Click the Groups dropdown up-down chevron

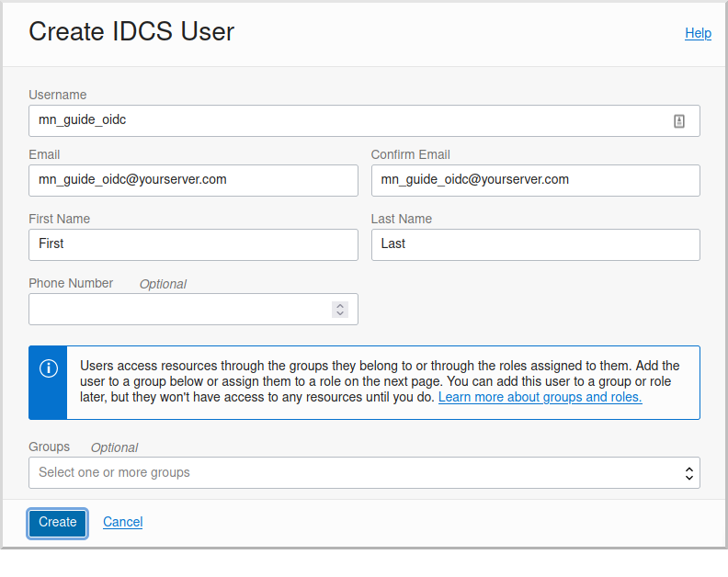click(689, 473)
